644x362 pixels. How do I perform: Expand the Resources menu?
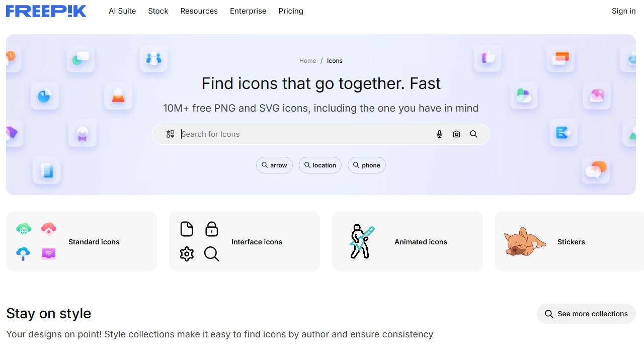[x=199, y=11]
